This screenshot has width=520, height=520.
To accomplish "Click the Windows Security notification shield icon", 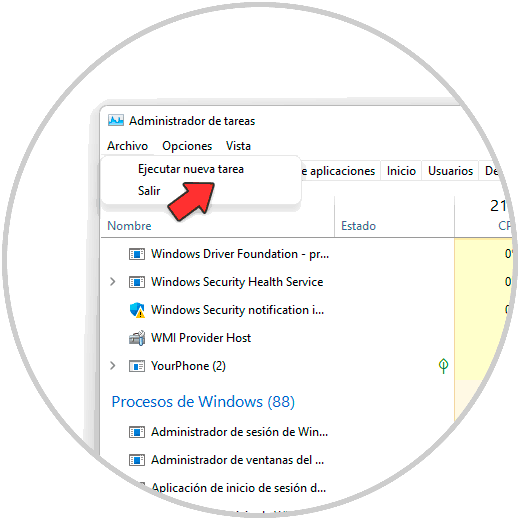I will pos(137,310).
